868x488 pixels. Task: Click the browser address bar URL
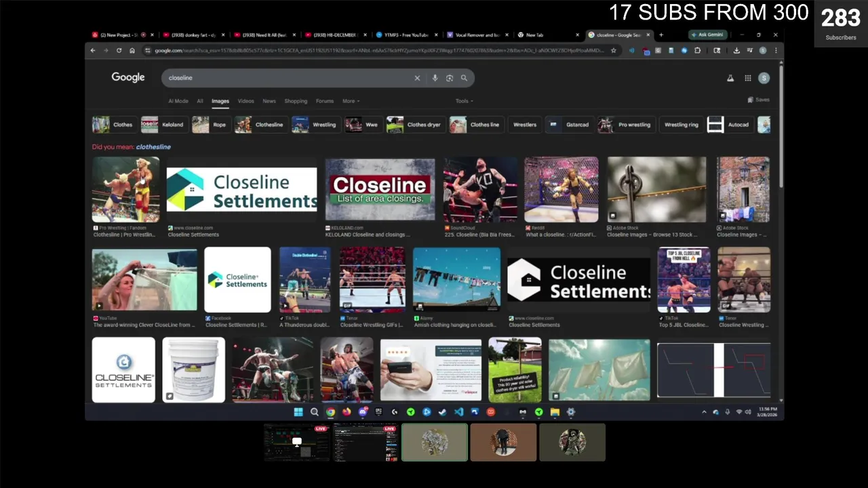coord(380,50)
